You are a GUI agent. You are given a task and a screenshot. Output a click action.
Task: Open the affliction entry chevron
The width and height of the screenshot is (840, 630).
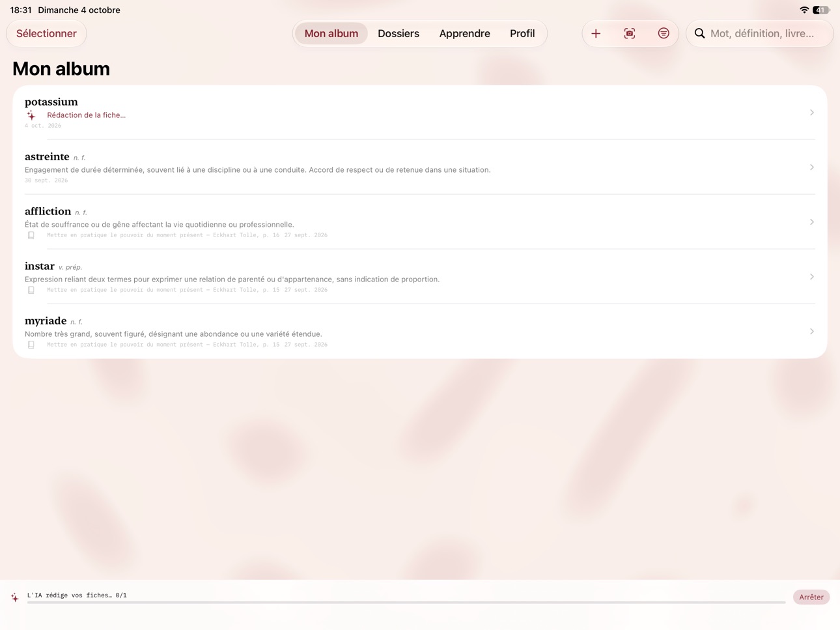pyautogui.click(x=812, y=222)
